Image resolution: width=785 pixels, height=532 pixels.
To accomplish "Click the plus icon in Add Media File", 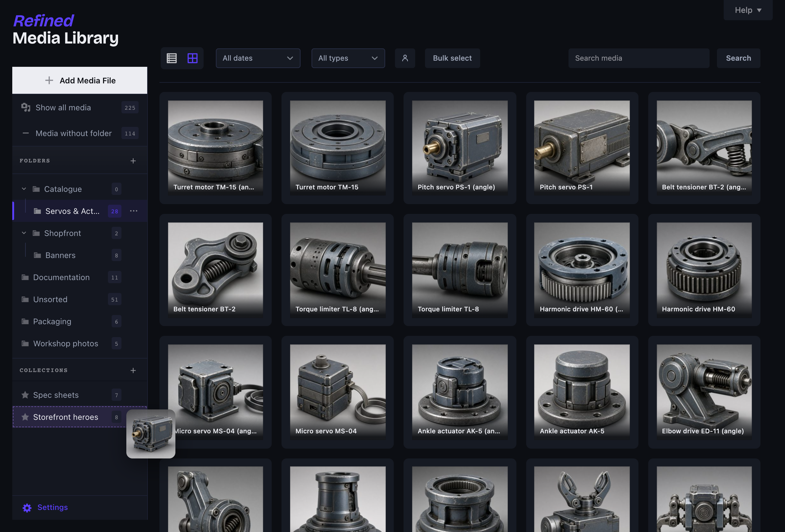I will point(49,80).
